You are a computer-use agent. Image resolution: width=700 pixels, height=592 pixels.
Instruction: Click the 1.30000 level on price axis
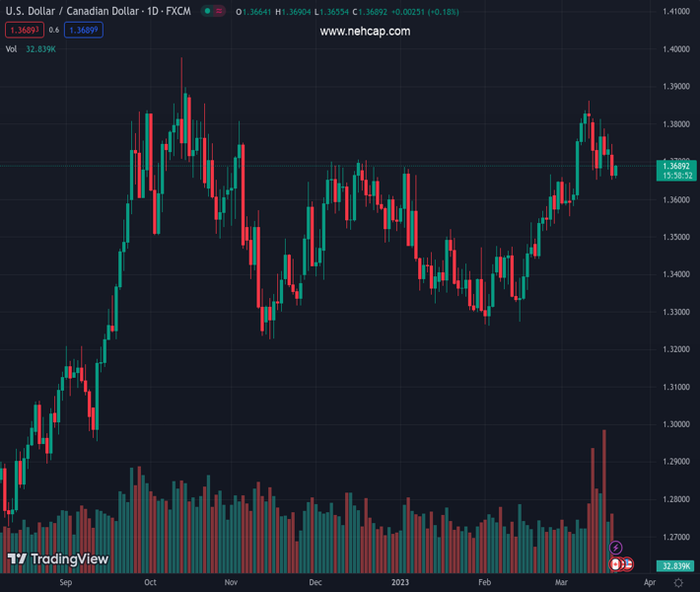pos(675,424)
